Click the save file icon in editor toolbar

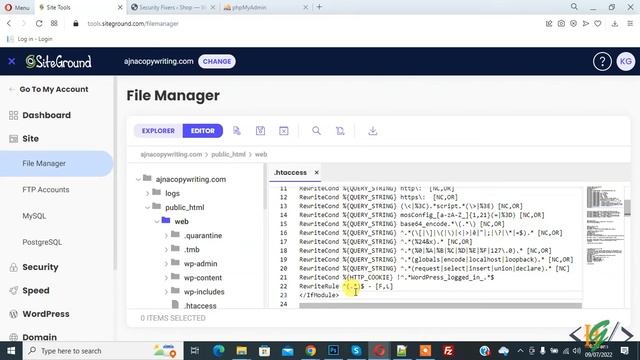pos(260,131)
